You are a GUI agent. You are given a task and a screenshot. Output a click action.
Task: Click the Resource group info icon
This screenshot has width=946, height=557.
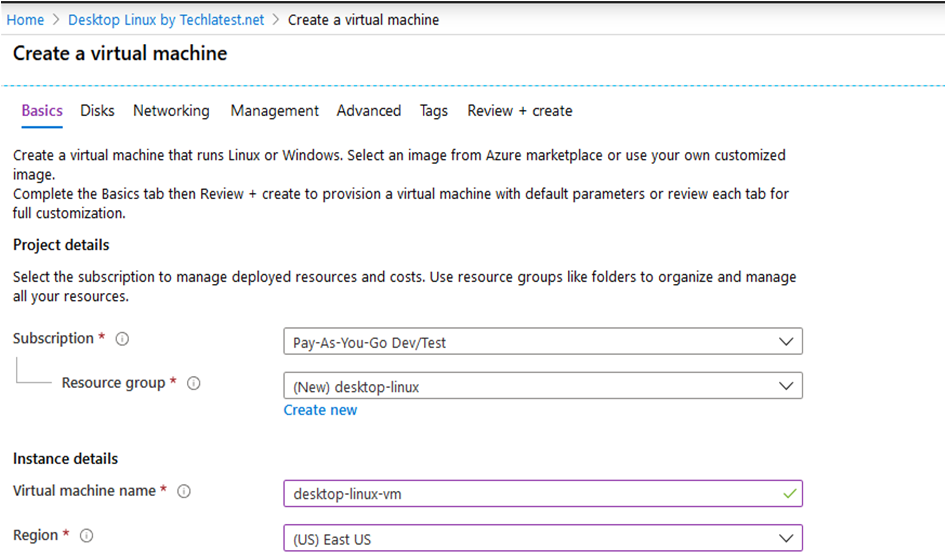(193, 383)
